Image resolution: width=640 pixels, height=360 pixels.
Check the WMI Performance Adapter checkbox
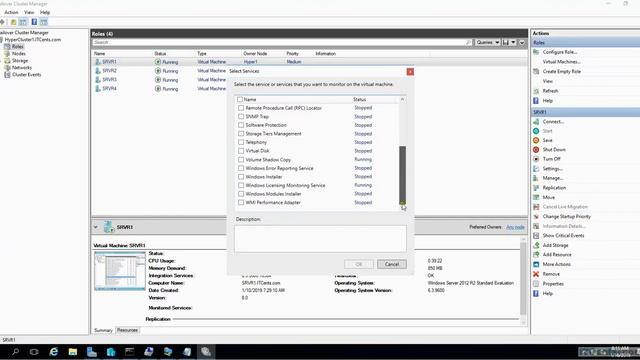[x=241, y=202]
